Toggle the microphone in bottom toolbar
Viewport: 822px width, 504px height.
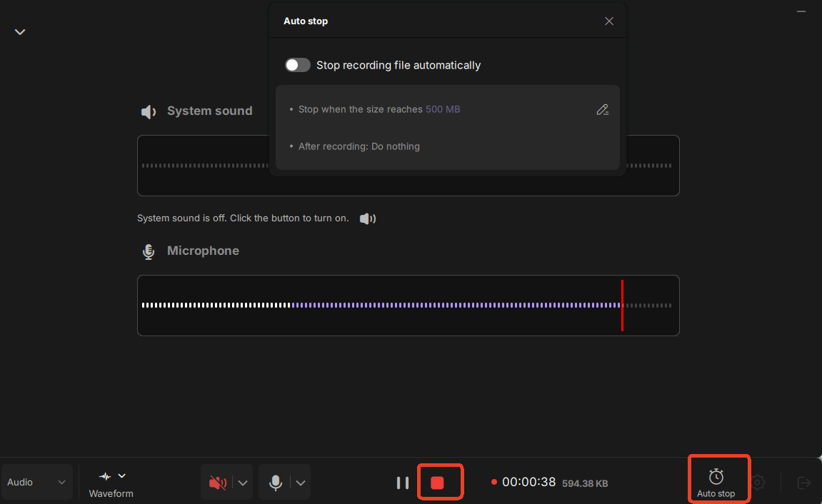(x=275, y=483)
